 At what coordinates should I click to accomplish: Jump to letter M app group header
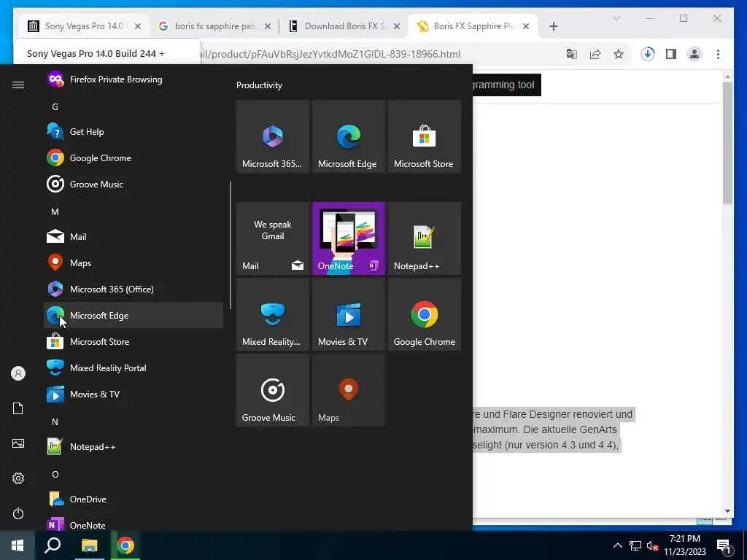(x=55, y=212)
